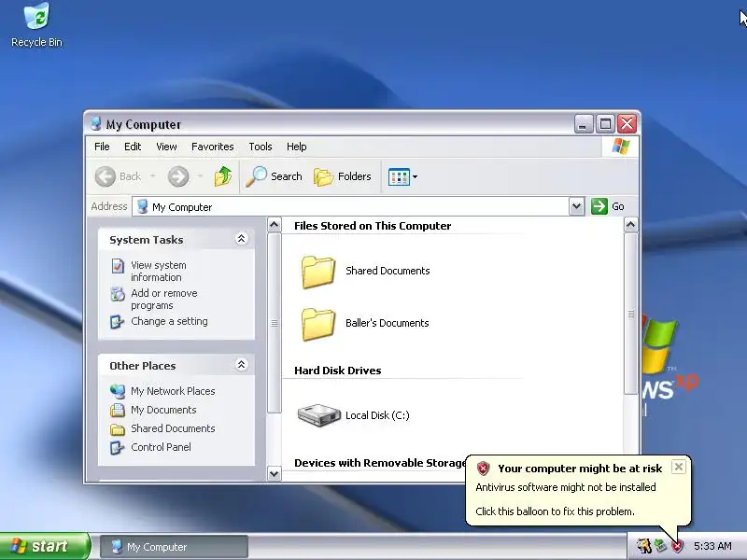Click the My Computer title bar icon

pyautogui.click(x=95, y=124)
